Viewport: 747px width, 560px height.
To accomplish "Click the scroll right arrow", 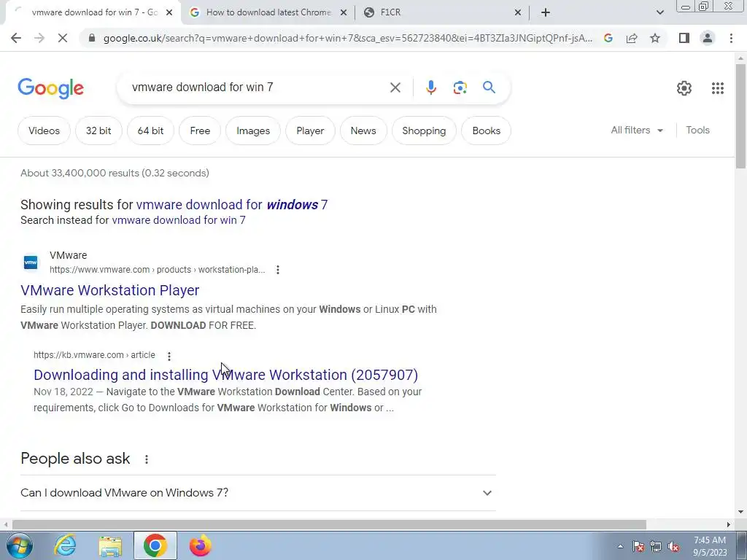I will click(729, 525).
